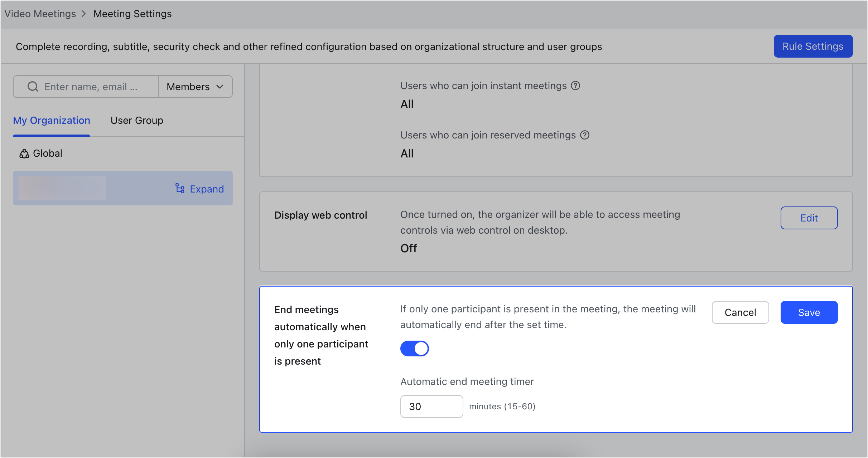Click the breadcrumb chevron separator
Screen dimensions: 868x458
(x=84, y=14)
